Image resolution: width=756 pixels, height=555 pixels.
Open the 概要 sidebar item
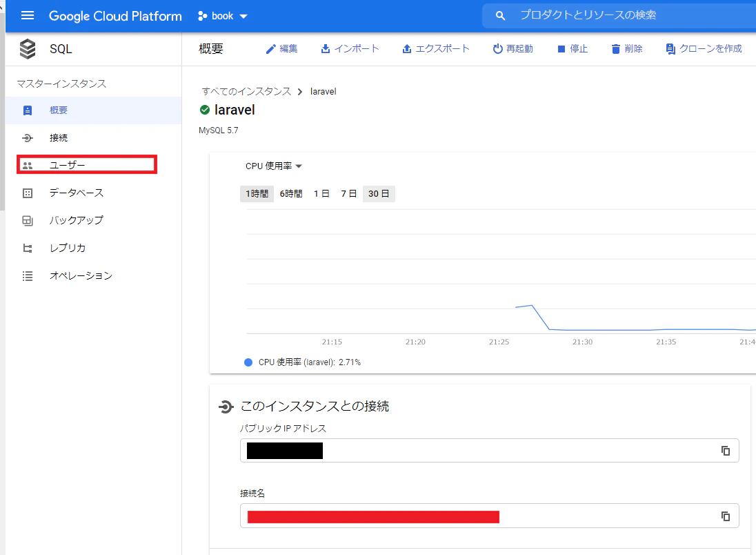(x=94, y=110)
